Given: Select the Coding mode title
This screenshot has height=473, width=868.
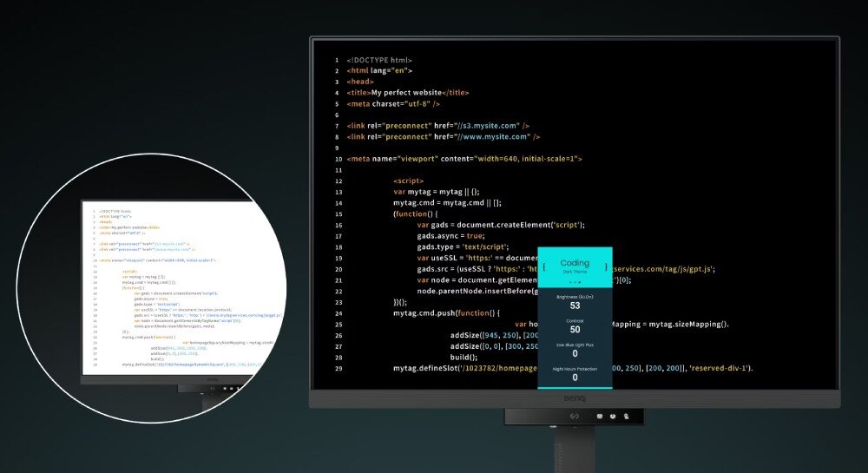Looking at the screenshot, I should point(575,262).
